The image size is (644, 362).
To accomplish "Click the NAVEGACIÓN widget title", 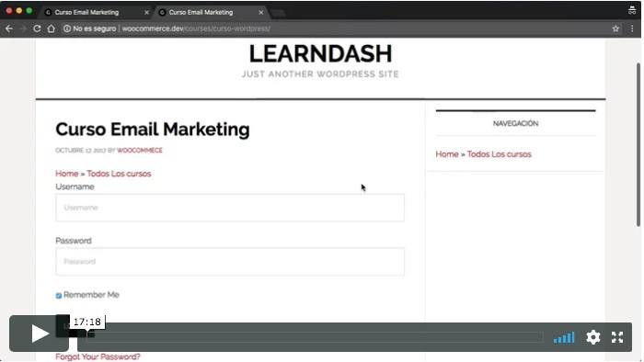I will 516,123.
